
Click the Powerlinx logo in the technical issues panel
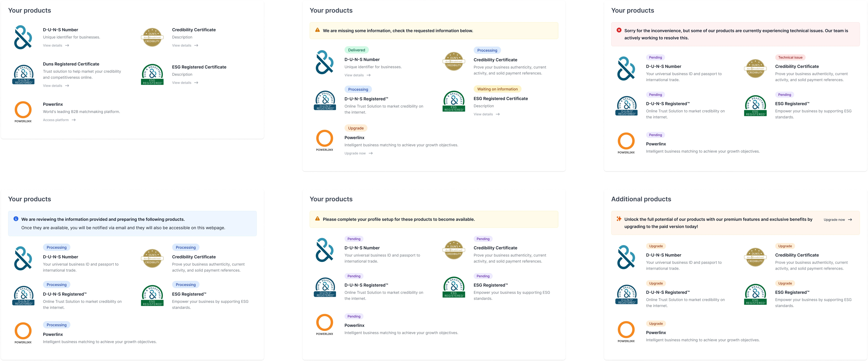coord(626,143)
